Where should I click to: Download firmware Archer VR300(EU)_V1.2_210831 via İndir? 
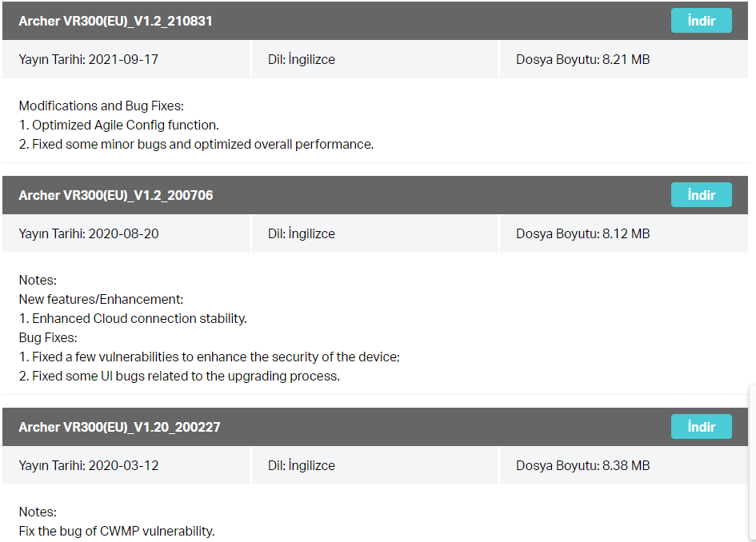[701, 21]
